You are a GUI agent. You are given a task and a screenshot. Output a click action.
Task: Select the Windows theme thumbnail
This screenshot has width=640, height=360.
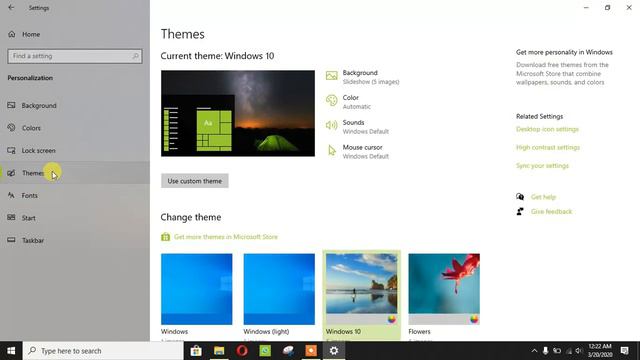pos(196,289)
